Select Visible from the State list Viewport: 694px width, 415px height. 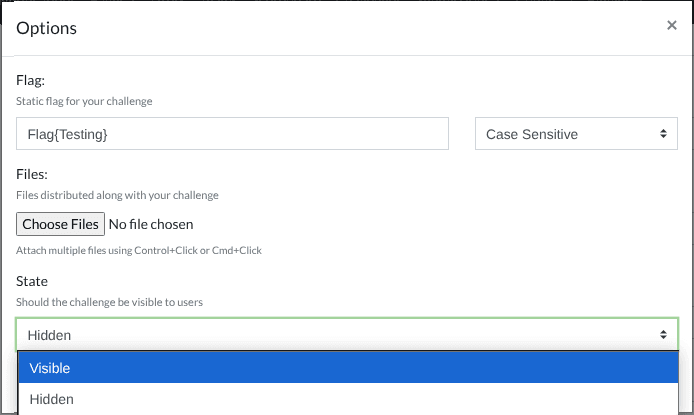(x=347, y=368)
